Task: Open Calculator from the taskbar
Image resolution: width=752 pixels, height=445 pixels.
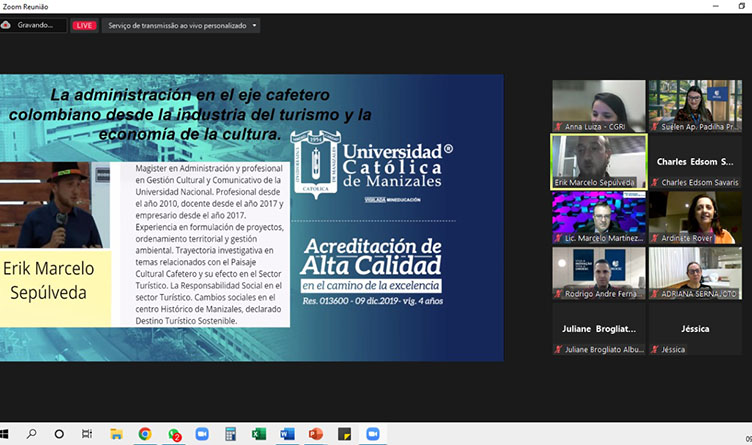Action: click(x=231, y=434)
